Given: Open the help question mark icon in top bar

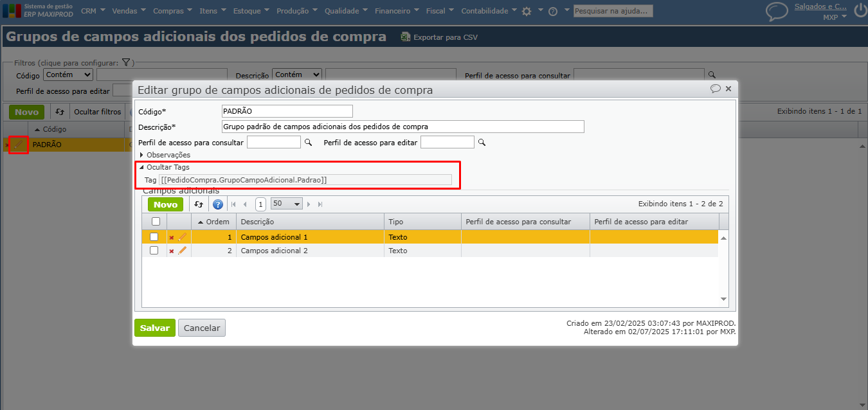Looking at the screenshot, I should click(552, 11).
